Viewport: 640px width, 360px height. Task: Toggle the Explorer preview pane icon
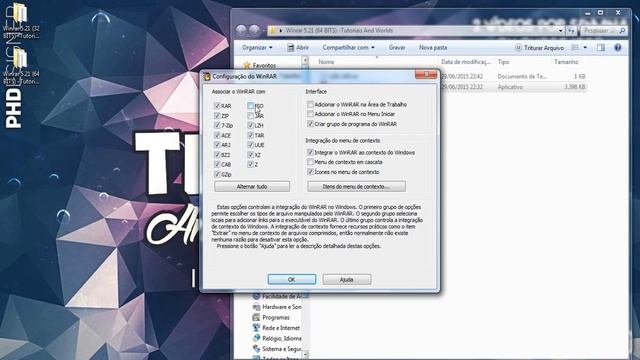pos(601,48)
